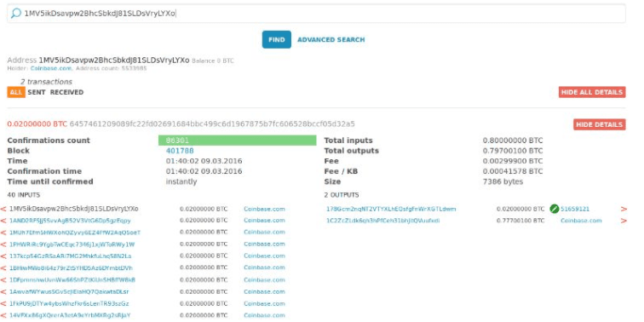Open Coinbase.com link in 1AwvafWY input row
The image size is (644, 322).
click(x=264, y=292)
